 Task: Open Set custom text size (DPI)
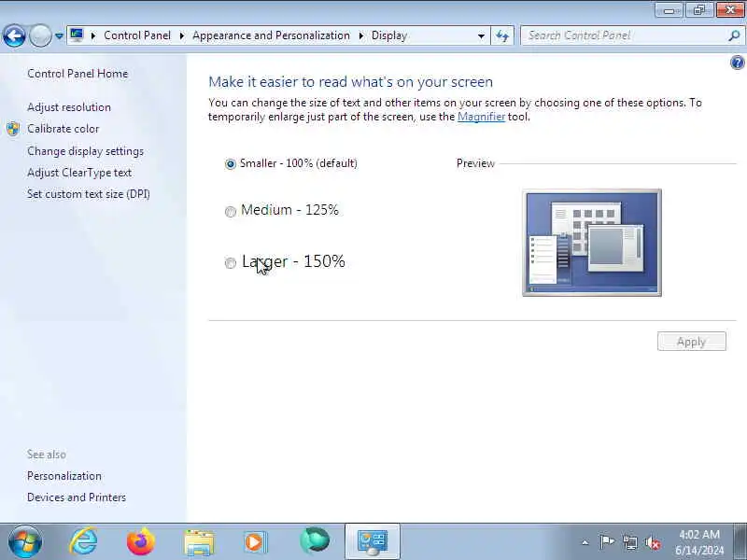tap(89, 194)
